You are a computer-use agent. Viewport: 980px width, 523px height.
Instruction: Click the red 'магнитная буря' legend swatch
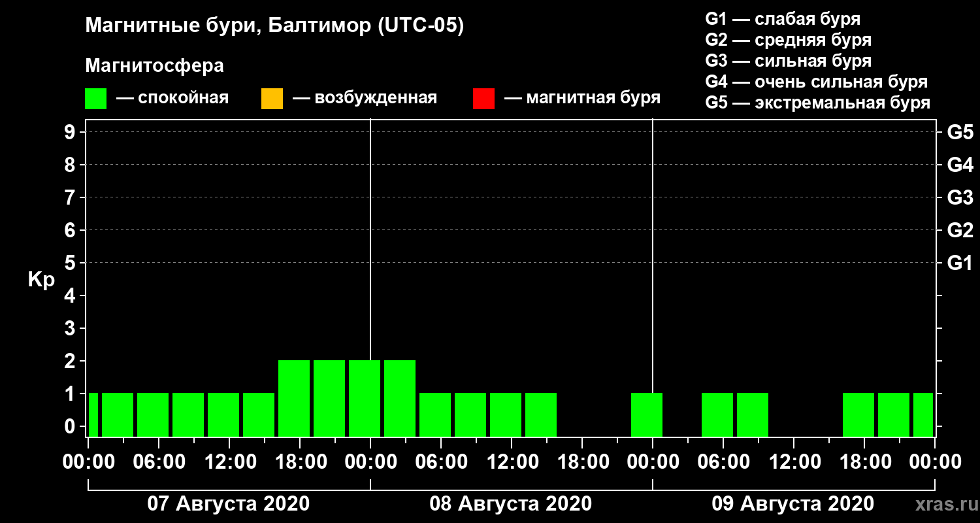[x=483, y=99]
